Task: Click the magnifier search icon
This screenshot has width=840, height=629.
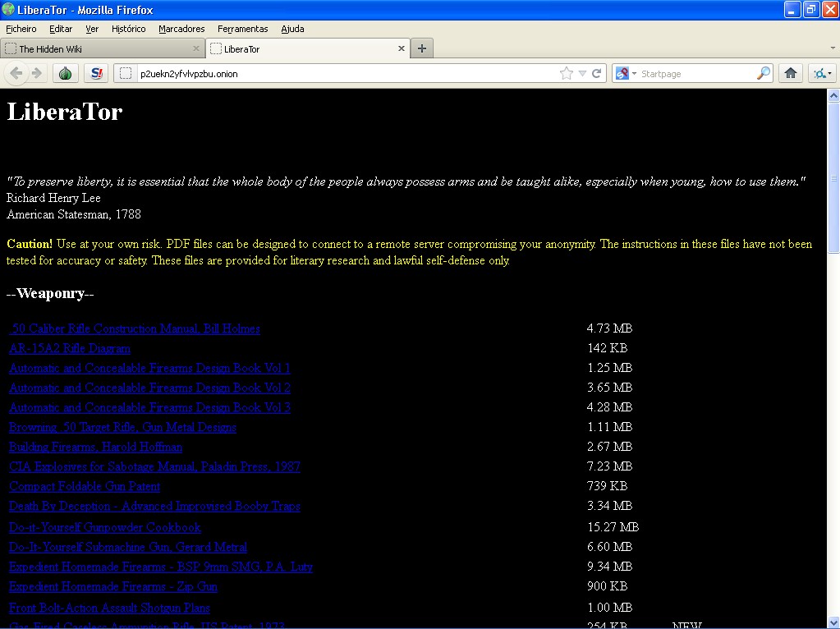Action: 764,73
